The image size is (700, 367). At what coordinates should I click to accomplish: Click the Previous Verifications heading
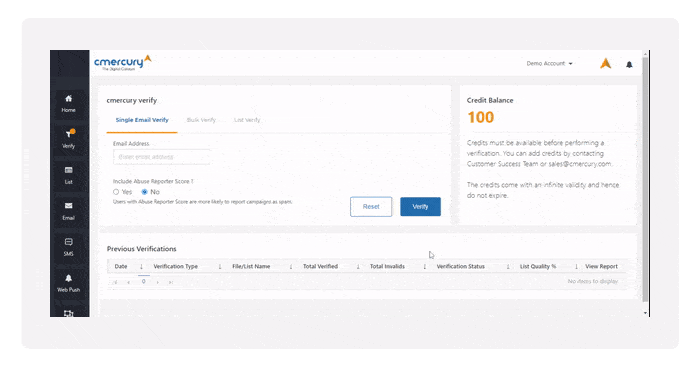pos(142,249)
